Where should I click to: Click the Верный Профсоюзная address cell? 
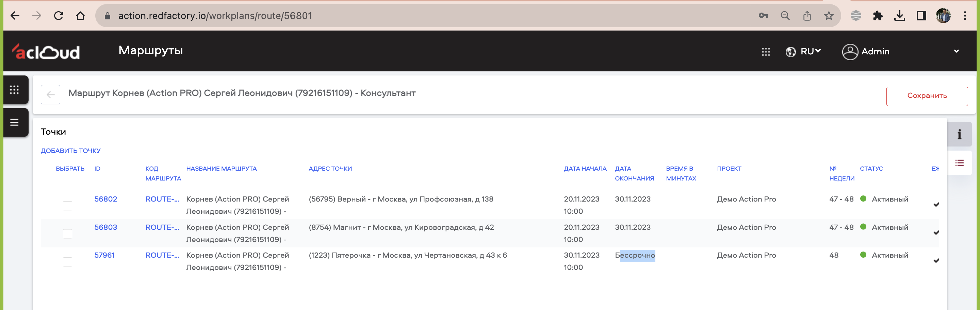point(401,199)
